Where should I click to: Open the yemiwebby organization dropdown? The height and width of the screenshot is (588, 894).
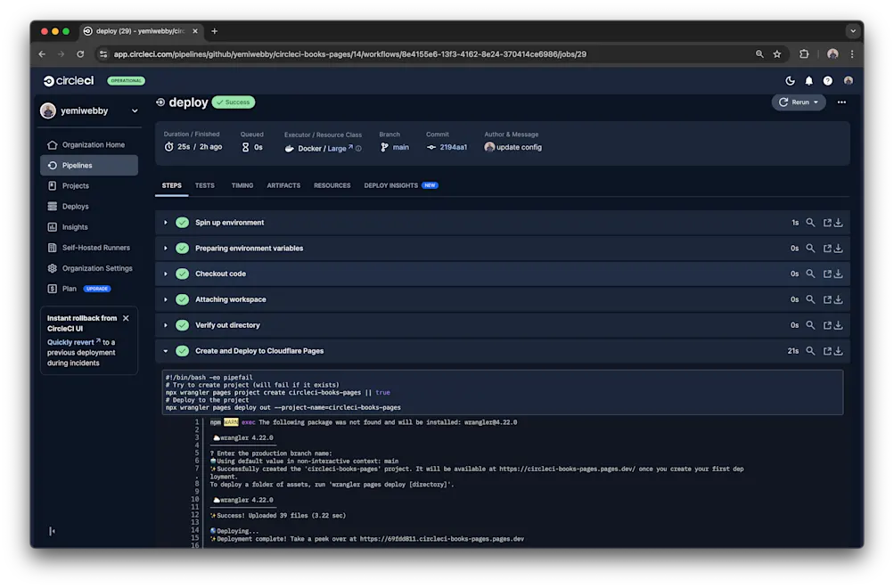[x=90, y=110]
